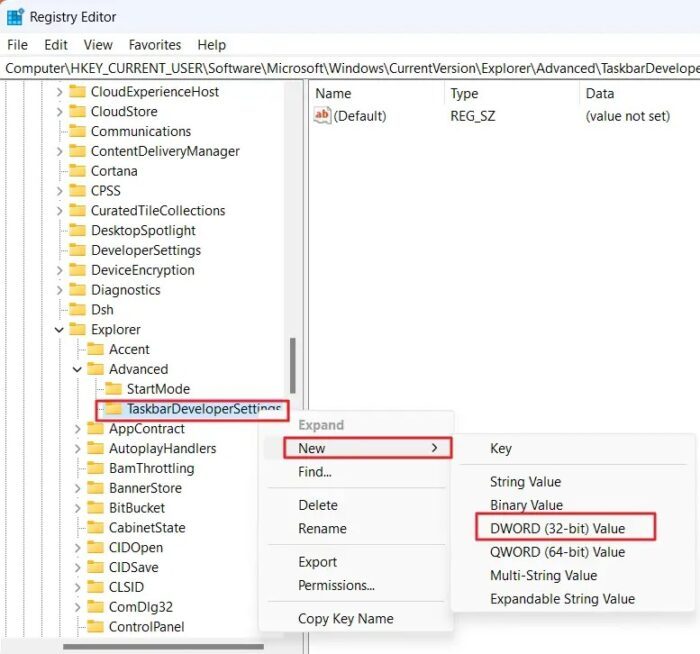Click the CloudExperienceHost folder icon
This screenshot has height=654, width=700.
pyautogui.click(x=77, y=92)
